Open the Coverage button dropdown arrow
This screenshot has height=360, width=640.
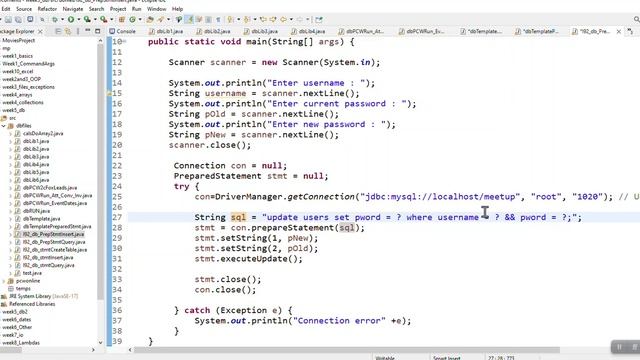point(95,19)
